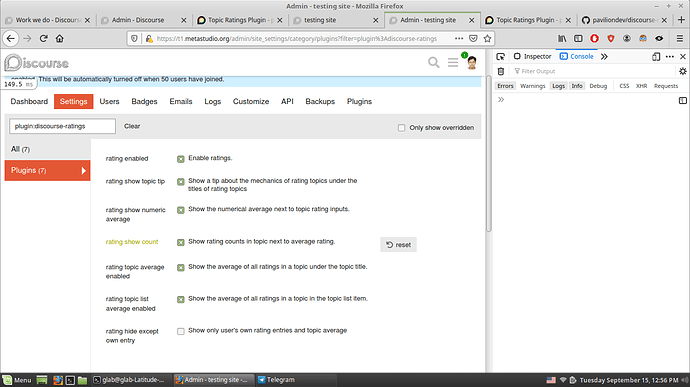690x387 pixels.
Task: Toggle responsive design mode icon
Action: (x=656, y=56)
